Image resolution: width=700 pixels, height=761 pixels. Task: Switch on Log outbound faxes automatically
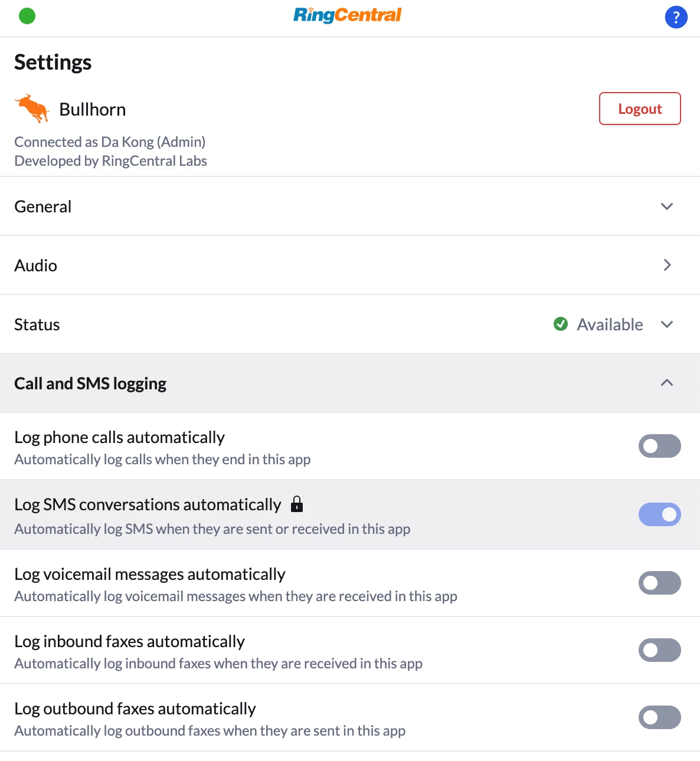659,717
